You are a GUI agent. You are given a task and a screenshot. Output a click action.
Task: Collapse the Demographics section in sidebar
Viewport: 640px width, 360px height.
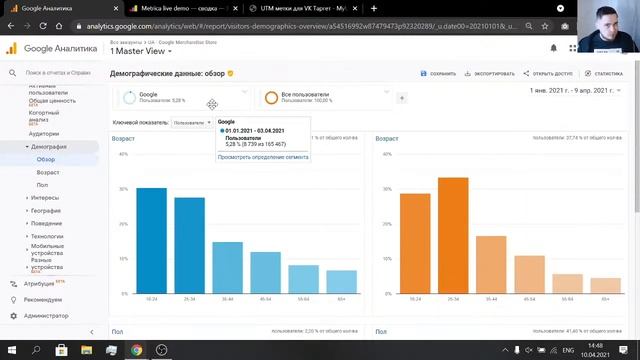point(27,147)
